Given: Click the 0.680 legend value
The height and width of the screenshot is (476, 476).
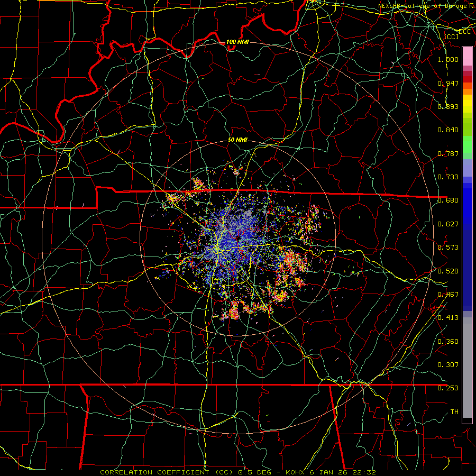Looking at the screenshot, I should (x=448, y=200).
